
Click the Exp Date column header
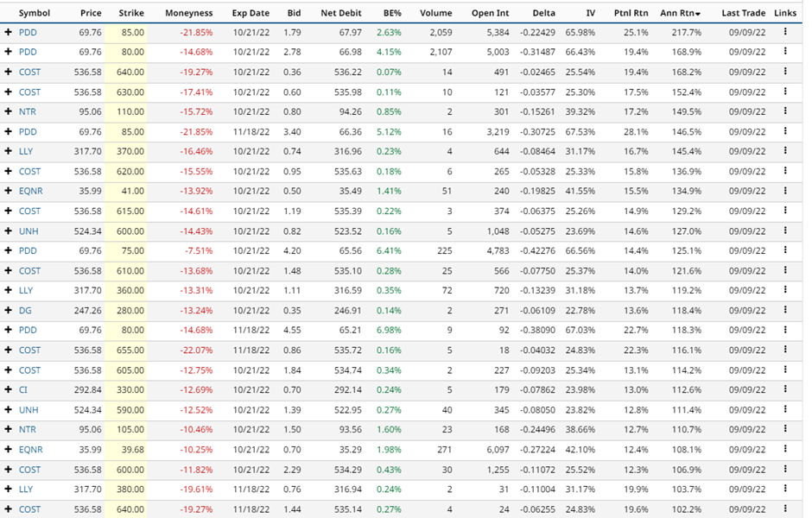(x=251, y=14)
